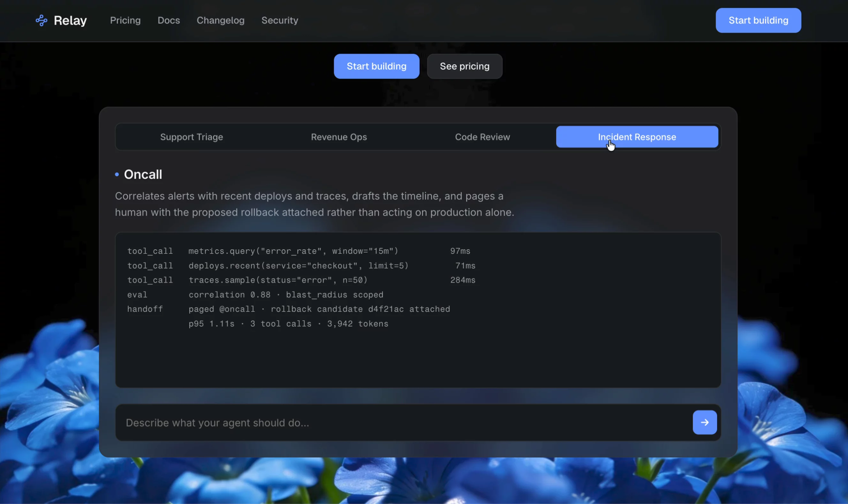Visit the Security page
848x504 pixels.
280,20
